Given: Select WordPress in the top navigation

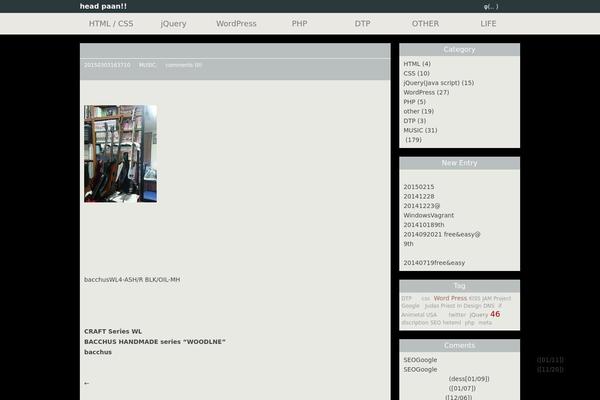Looking at the screenshot, I should [x=236, y=24].
